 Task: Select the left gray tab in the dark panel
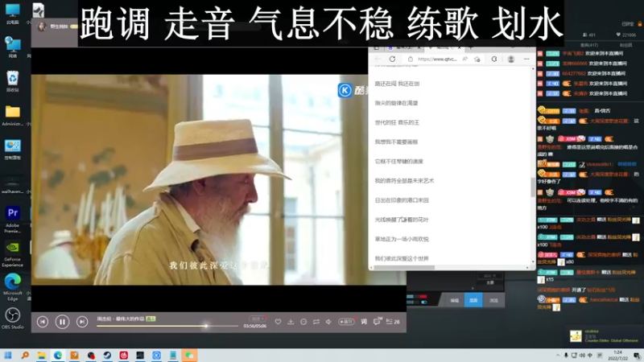pyautogui.click(x=454, y=300)
